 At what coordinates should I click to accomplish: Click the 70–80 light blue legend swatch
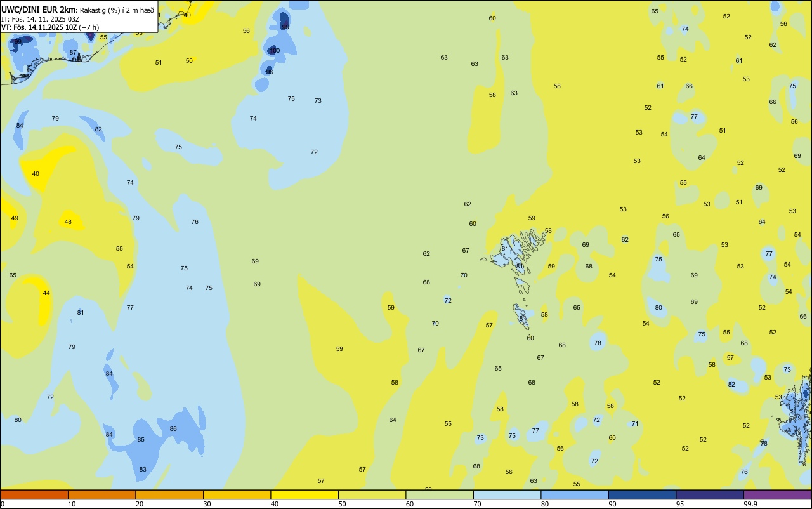pyautogui.click(x=507, y=494)
